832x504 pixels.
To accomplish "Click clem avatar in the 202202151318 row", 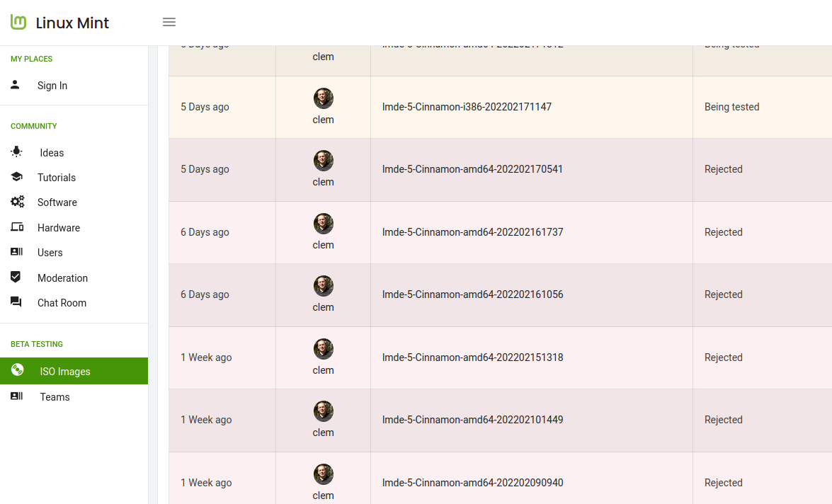I will [x=323, y=348].
